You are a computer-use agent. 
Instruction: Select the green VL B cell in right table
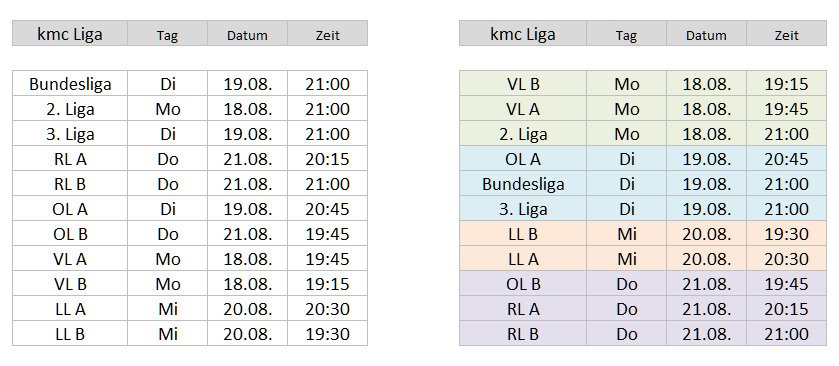click(523, 83)
